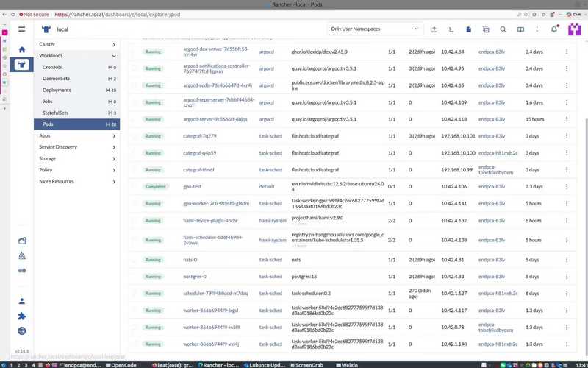Open row actions for hami-device-plugin pod

point(566,220)
